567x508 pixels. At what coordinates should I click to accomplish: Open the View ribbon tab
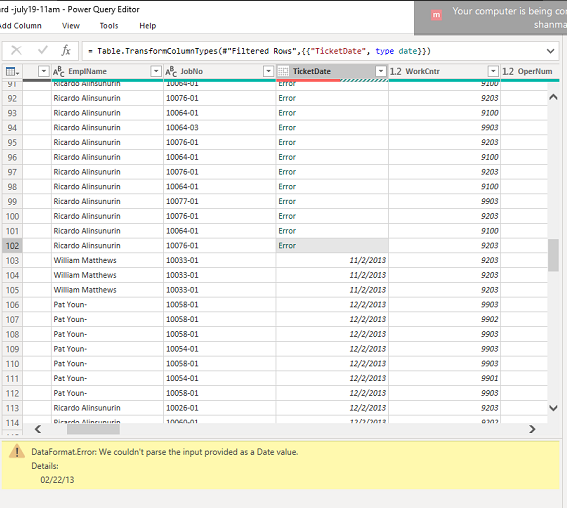[x=71, y=26]
